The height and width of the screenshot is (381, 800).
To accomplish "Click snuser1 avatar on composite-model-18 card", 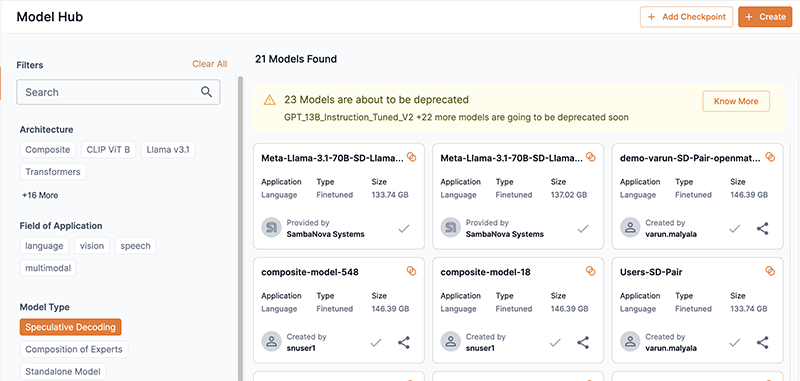I will [x=451, y=342].
